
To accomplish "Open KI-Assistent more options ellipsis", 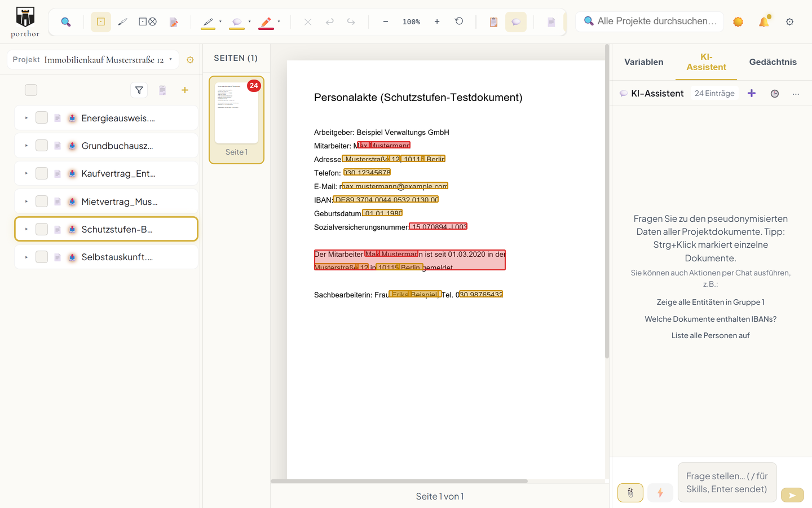I will pyautogui.click(x=796, y=94).
